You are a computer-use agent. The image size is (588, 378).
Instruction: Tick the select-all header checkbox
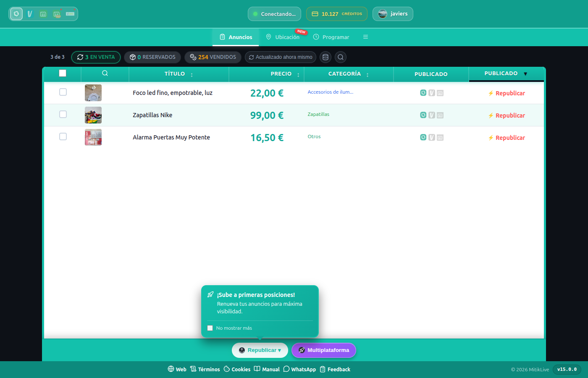click(x=63, y=73)
